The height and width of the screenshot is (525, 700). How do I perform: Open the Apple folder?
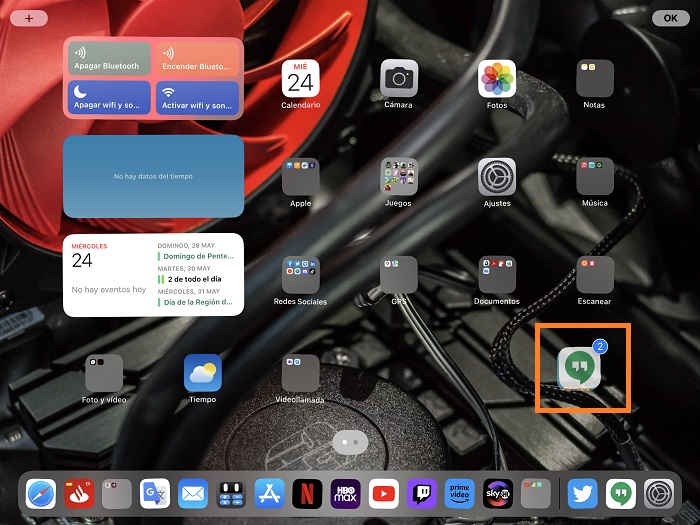coord(300,177)
